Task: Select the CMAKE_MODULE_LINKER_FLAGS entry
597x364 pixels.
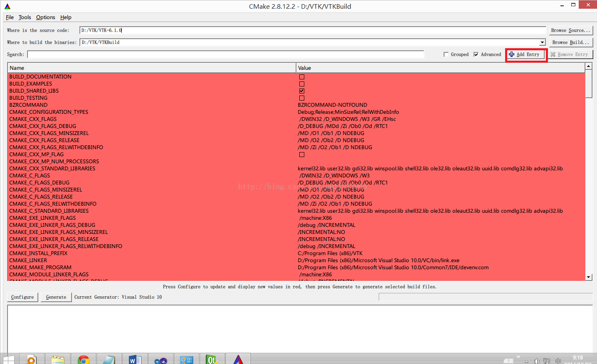Action: 49,275
